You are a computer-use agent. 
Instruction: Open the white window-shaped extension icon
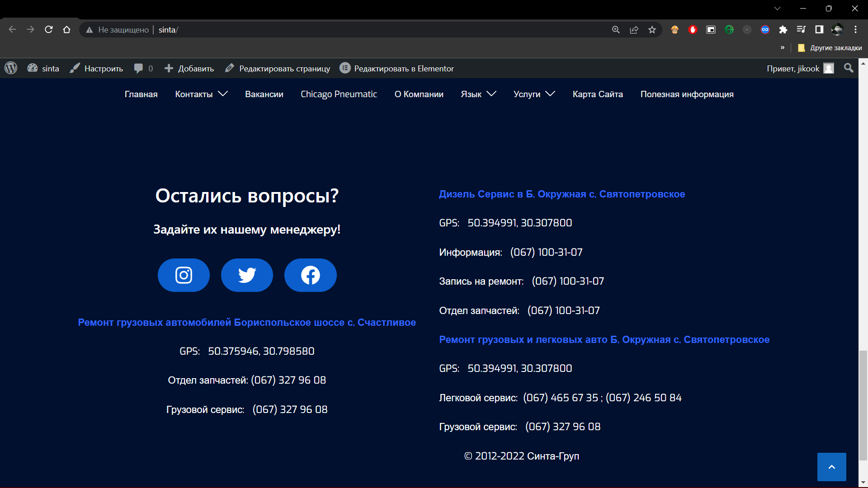711,30
